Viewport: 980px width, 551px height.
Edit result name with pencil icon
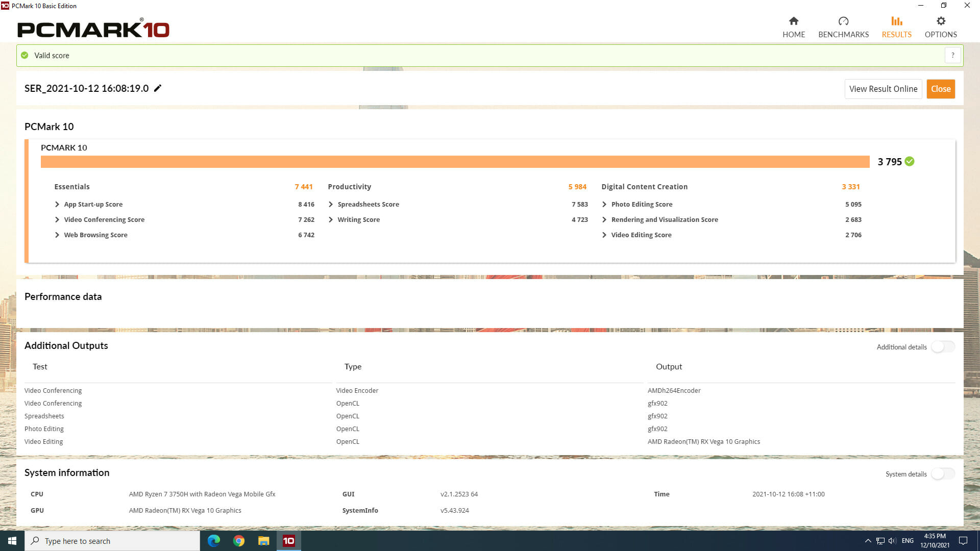pyautogui.click(x=158, y=88)
